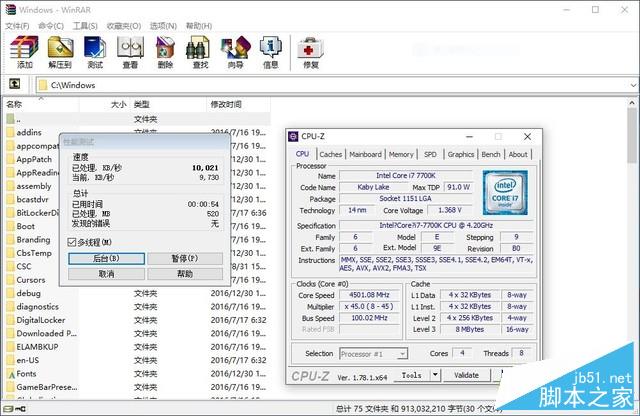Sort by the Name (名称) column header

click(41, 105)
